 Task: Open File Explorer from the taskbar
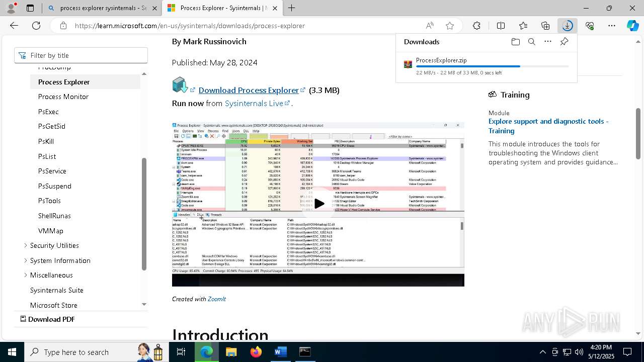pos(231,352)
